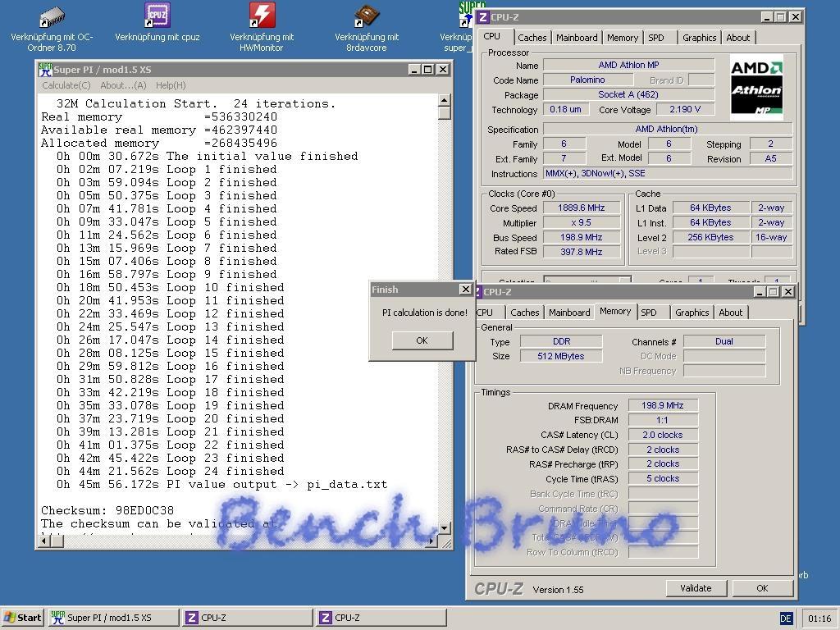840x630 pixels.
Task: Click the top CPU-Z window title icon
Action: point(482,17)
